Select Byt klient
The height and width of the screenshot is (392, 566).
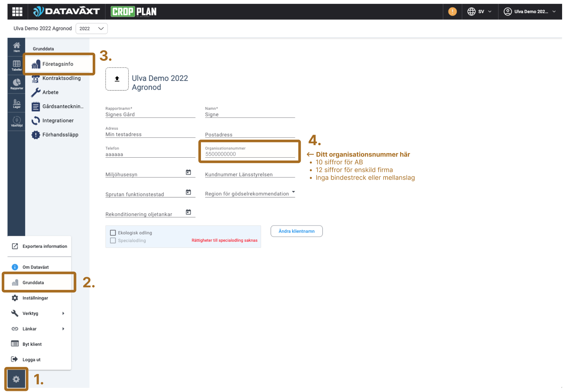(39, 344)
